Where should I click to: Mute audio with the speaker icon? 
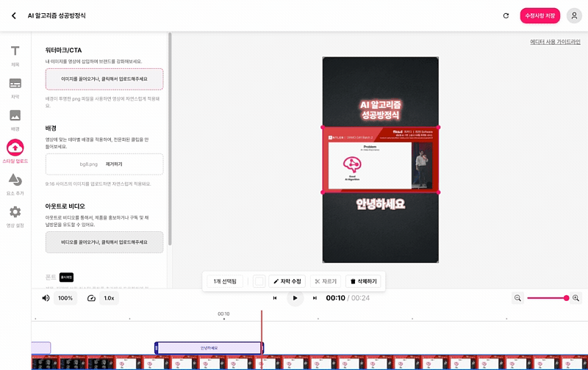coord(46,298)
